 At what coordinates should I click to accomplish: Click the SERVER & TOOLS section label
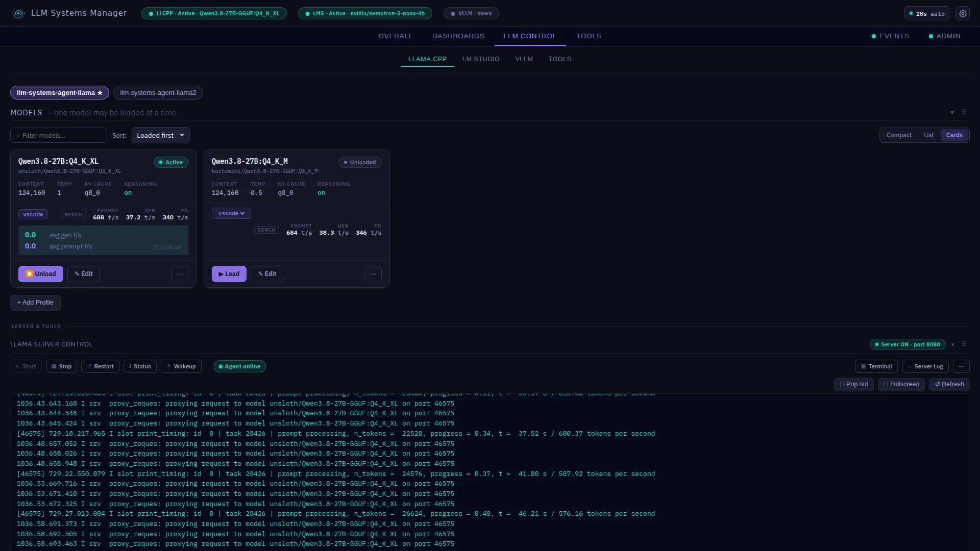tap(36, 327)
